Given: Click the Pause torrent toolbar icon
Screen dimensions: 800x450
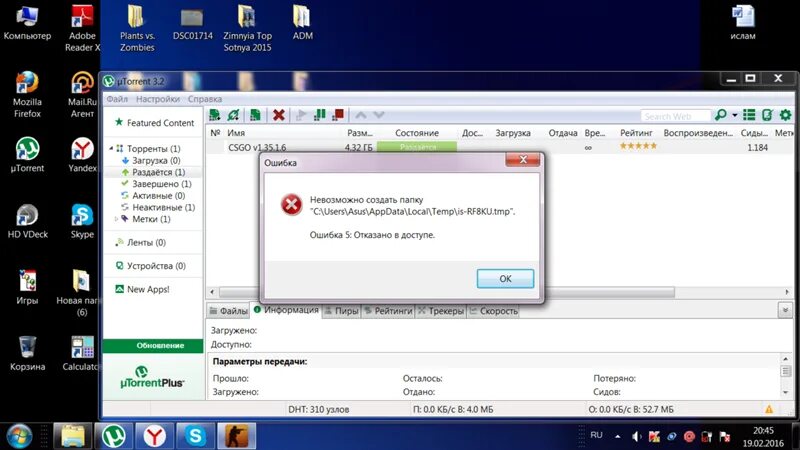Looking at the screenshot, I should (319, 115).
